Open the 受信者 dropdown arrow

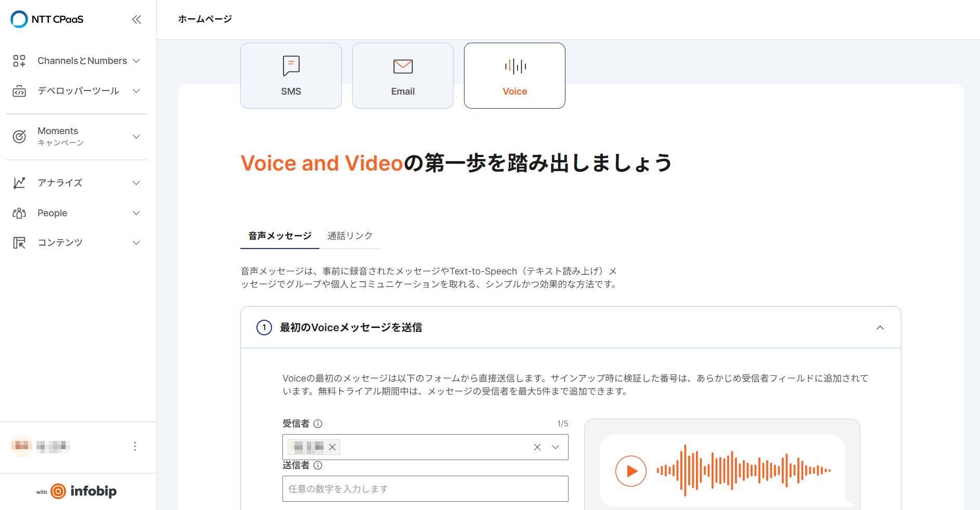[556, 447]
